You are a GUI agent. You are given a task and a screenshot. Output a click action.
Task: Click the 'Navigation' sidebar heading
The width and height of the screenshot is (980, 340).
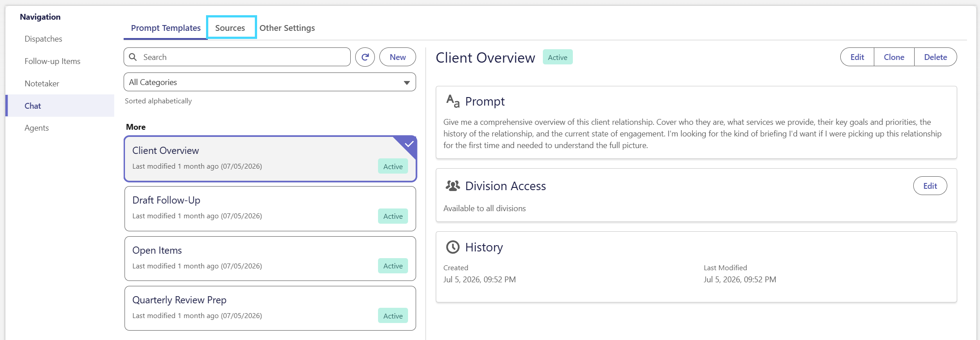click(x=40, y=17)
